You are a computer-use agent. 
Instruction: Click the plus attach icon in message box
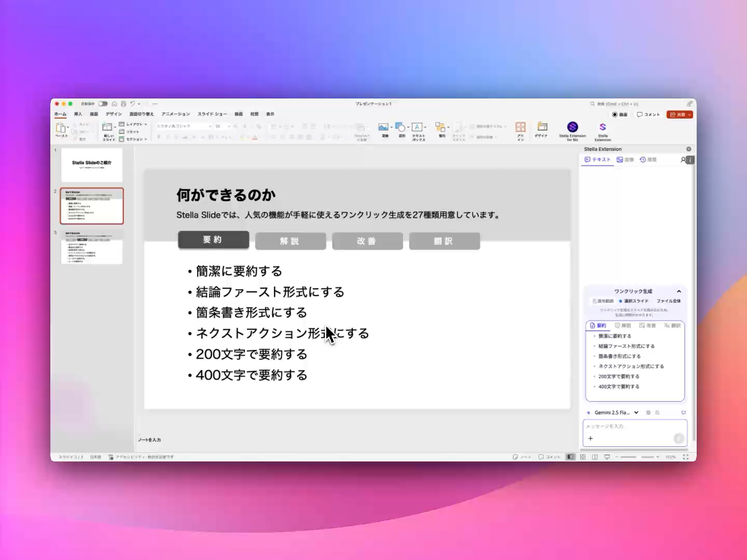pos(590,438)
